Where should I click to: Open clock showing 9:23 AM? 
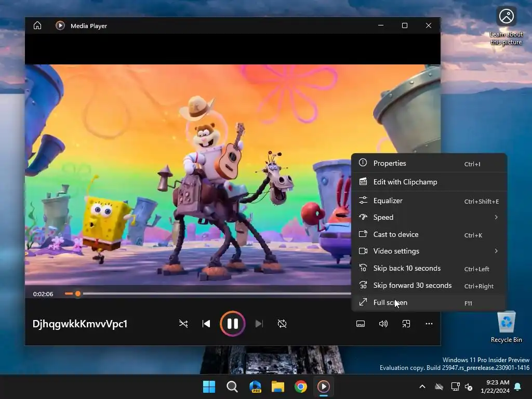coord(495,387)
